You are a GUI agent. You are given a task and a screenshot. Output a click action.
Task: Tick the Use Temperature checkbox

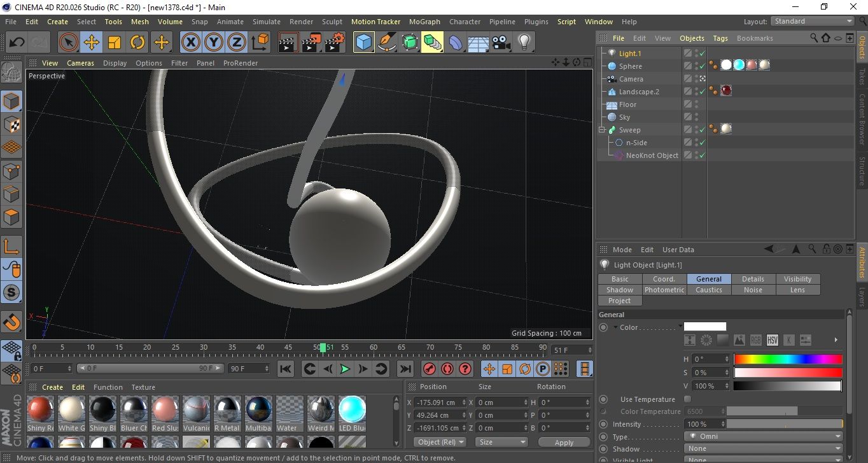(687, 399)
